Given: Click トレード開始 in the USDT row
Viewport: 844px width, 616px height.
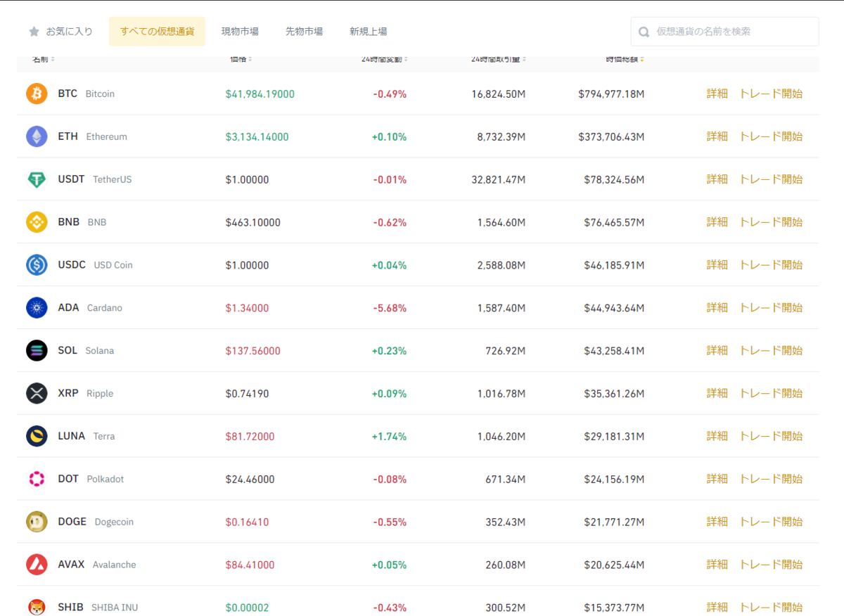Looking at the screenshot, I should pos(771,179).
